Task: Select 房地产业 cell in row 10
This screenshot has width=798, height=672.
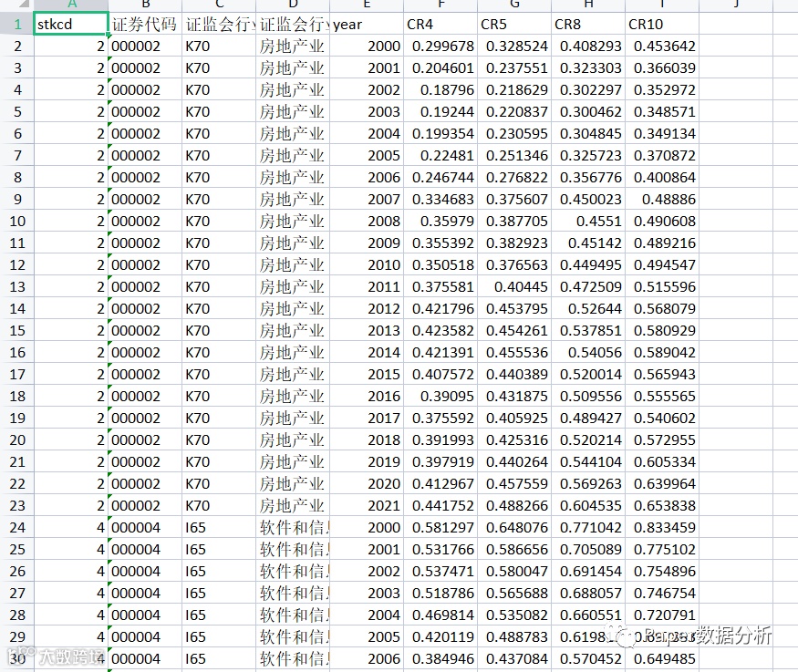Action: click(x=293, y=221)
